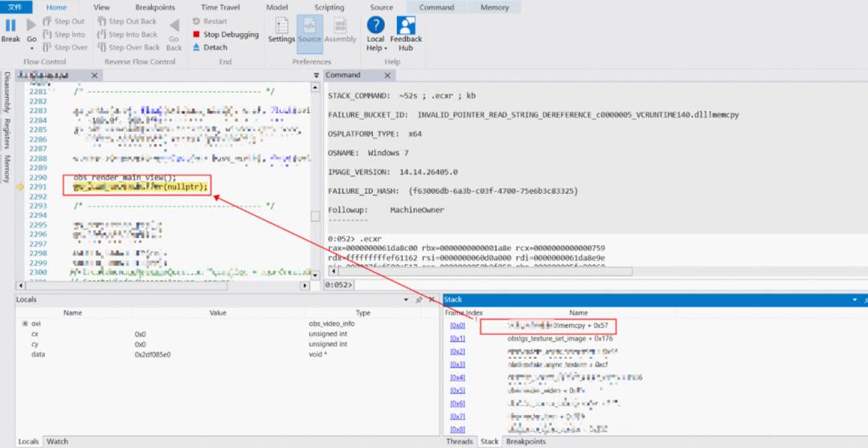This screenshot has height=448, width=868.
Task: Open stack frame 0x0 link
Action: 458,326
